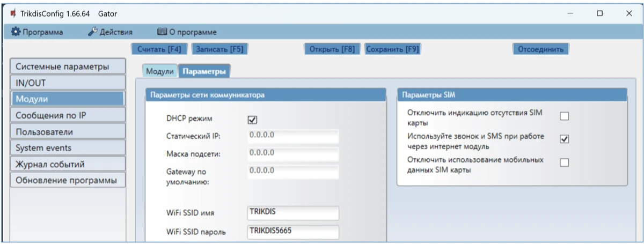
Task: Go to the IN/OUT sidebar section
Action: point(67,83)
